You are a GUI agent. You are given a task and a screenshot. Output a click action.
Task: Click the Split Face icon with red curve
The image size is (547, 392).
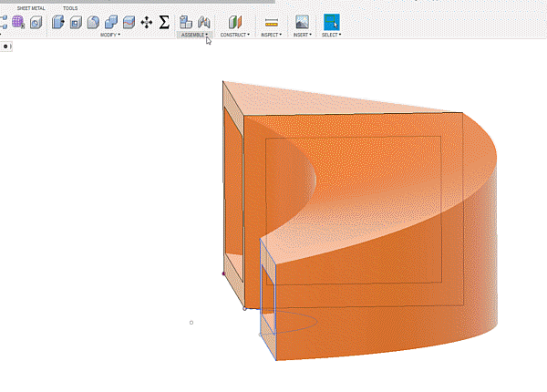tap(129, 22)
